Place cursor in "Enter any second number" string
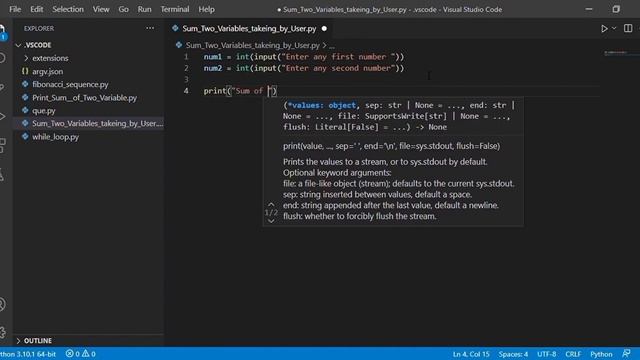640x360 pixels. [x=338, y=68]
